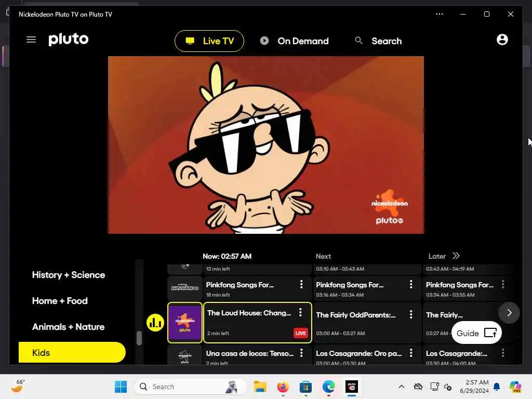Open options for Pinkfong Songs 03:34 AM
The image size is (532, 399).
click(503, 284)
